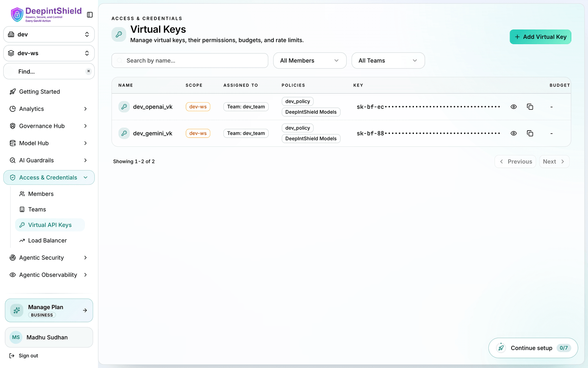Image resolution: width=588 pixels, height=368 pixels.
Task: Expand the Analytics chevron
Action: tap(85, 109)
